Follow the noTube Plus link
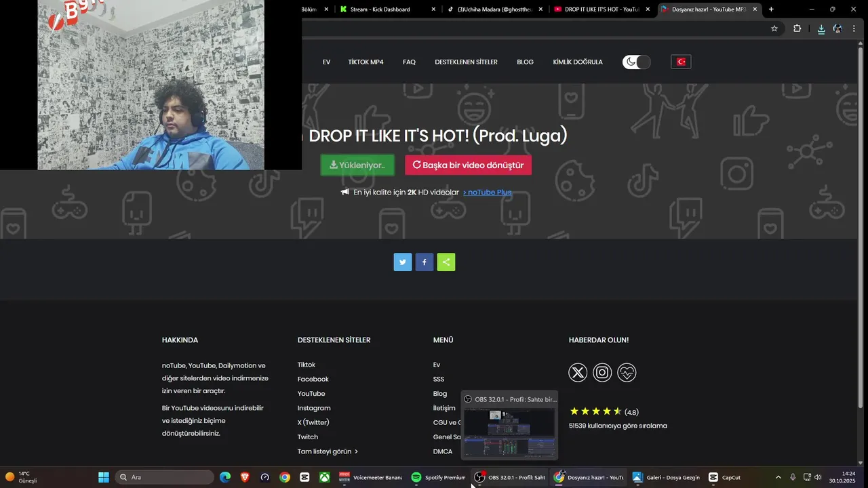This screenshot has height=488, width=868. pyautogui.click(x=487, y=192)
